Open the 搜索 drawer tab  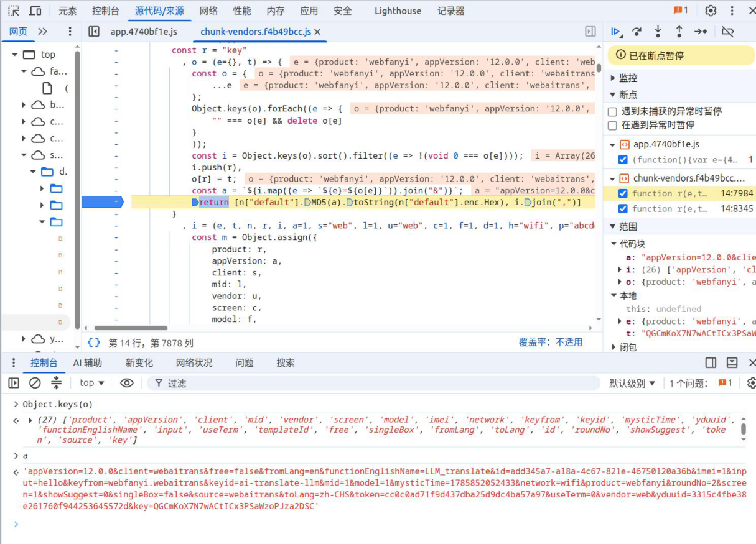(x=286, y=362)
